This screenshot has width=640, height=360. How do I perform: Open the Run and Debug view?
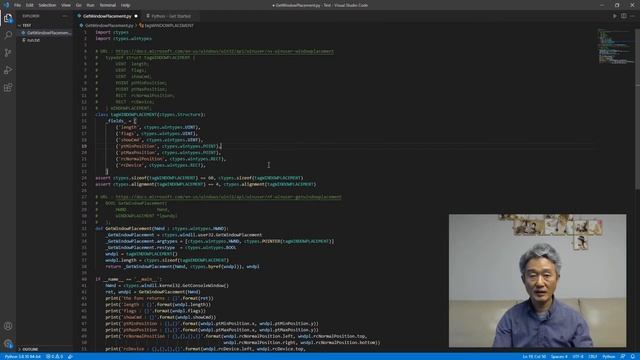[8, 70]
